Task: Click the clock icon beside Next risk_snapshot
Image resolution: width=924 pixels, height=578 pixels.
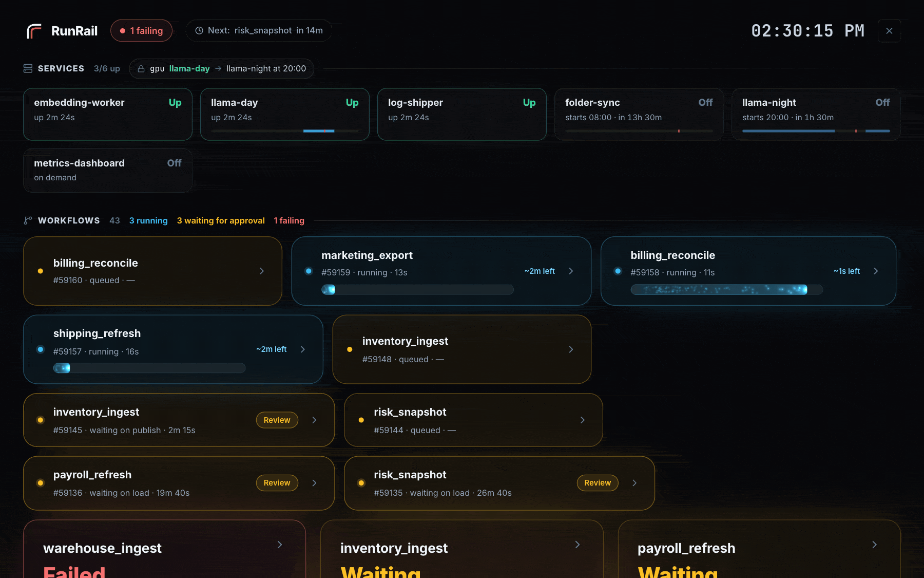Action: (x=199, y=31)
